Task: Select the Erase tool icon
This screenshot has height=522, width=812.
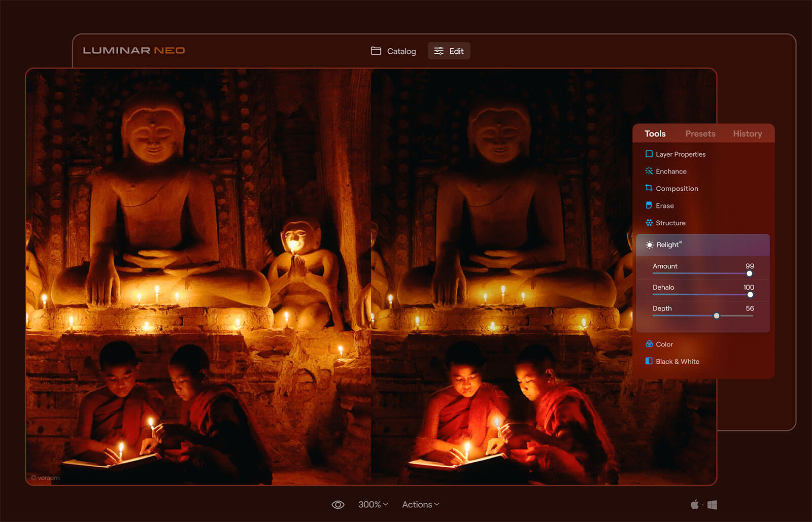Action: tap(649, 205)
